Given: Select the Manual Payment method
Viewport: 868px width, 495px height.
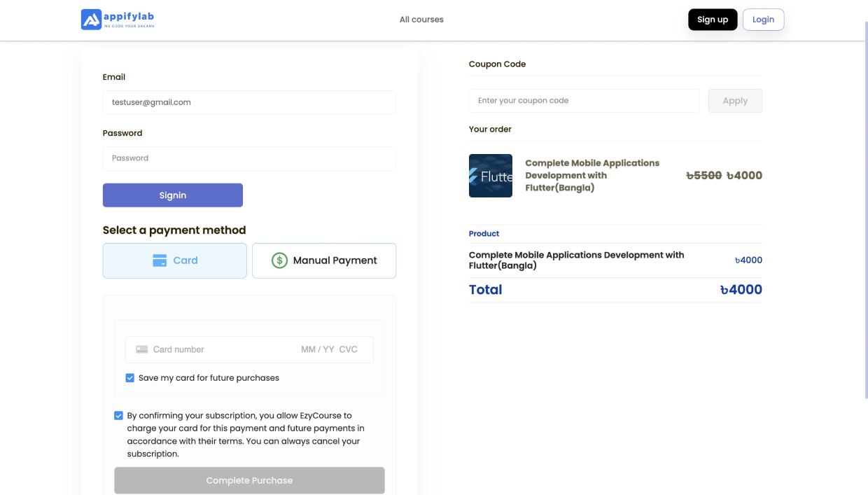Looking at the screenshot, I should pyautogui.click(x=324, y=260).
